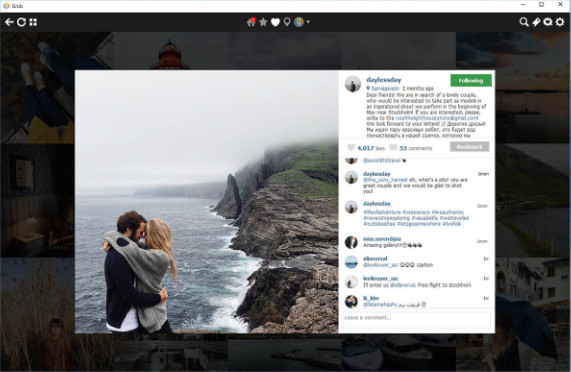The height and width of the screenshot is (372, 571).
Task: Open the #neverstopexploring hashtag
Action: click(x=386, y=218)
